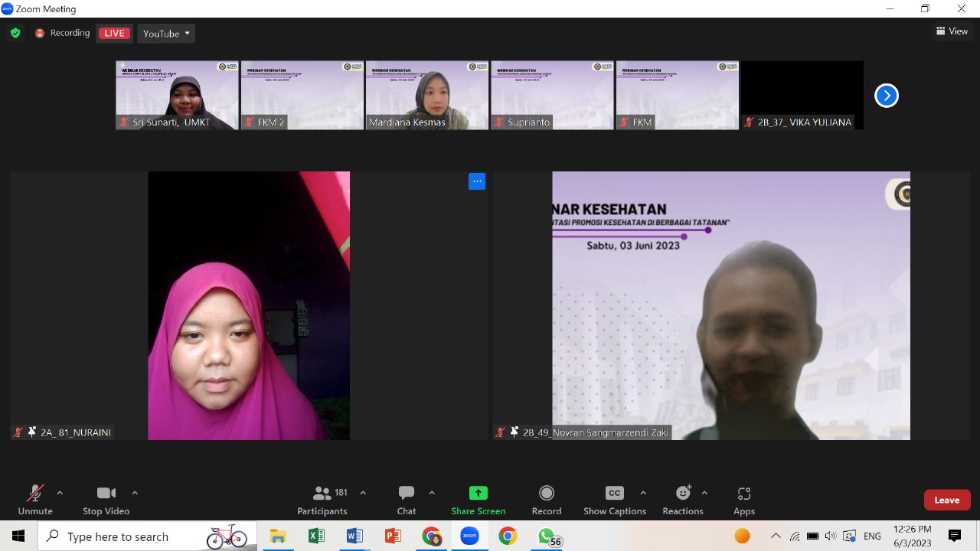This screenshot has height=551, width=980.
Task: Click the red LIVE indicator
Action: 114,33
